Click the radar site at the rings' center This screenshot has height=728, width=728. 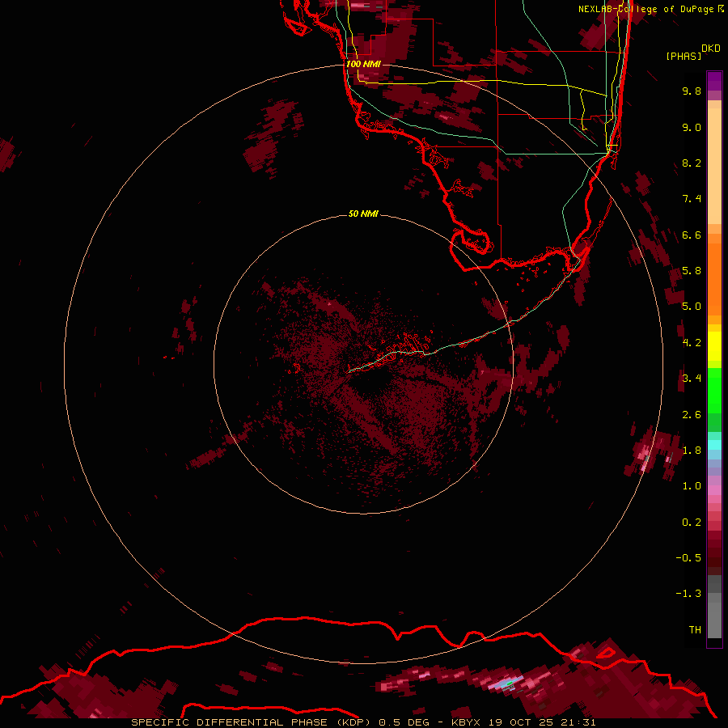pos(363,365)
